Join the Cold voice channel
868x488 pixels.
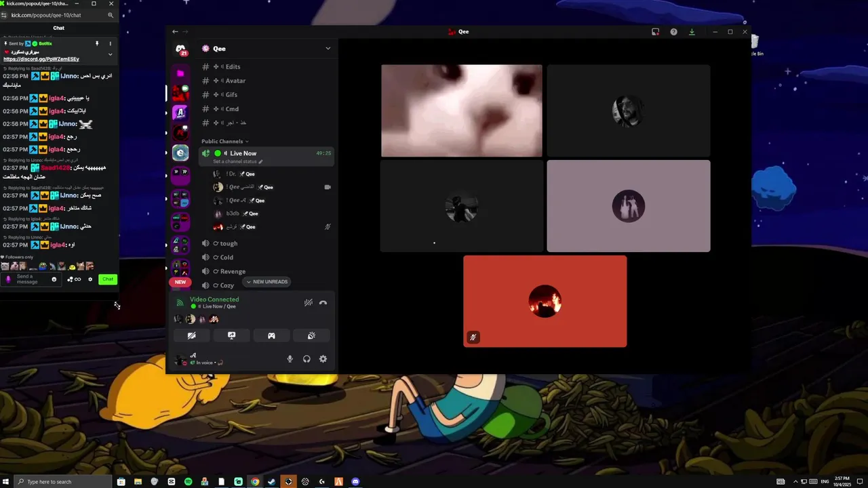[266, 258]
